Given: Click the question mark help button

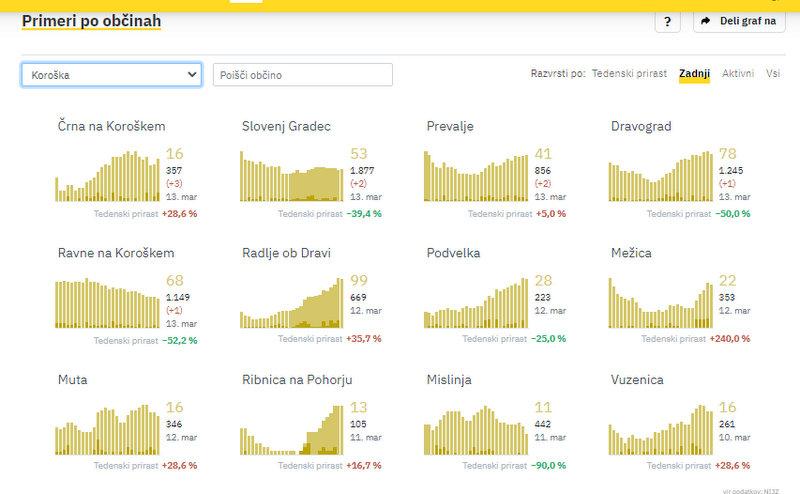Looking at the screenshot, I should [x=668, y=21].
